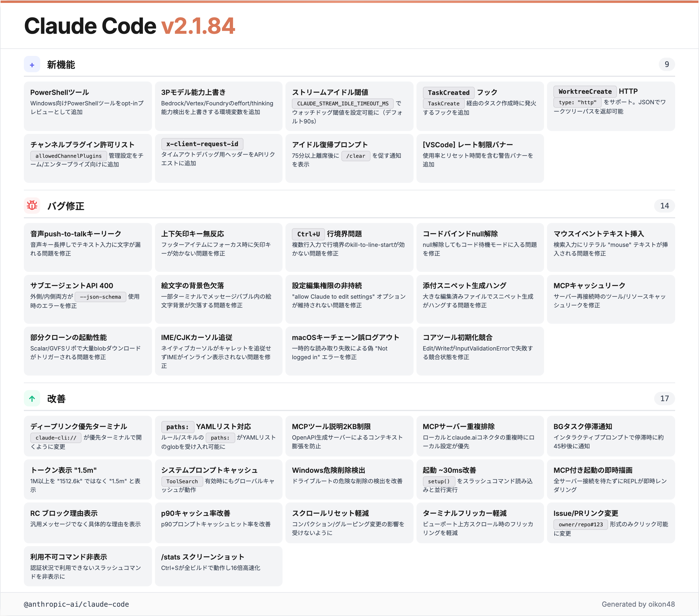
Task: Click the count badge 9 for 新機能
Action: pyautogui.click(x=666, y=65)
